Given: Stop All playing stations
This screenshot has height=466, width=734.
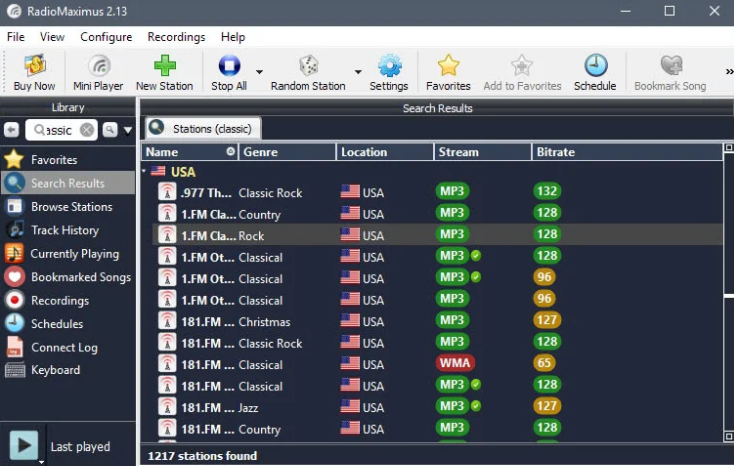Looking at the screenshot, I should 229,72.
